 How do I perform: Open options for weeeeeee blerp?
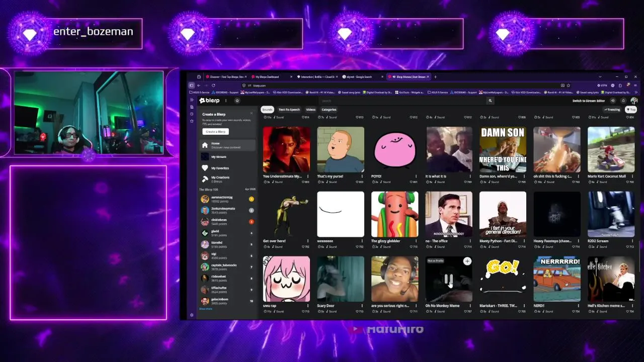[x=362, y=241]
